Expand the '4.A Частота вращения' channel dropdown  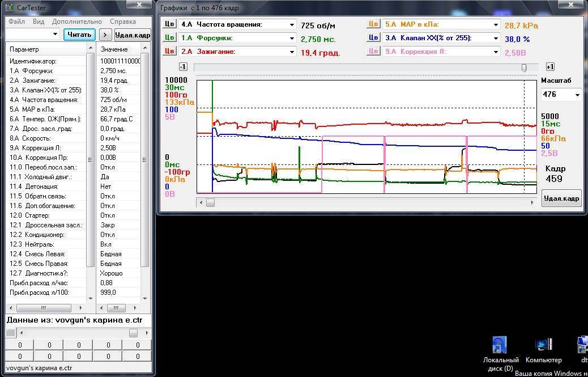tap(292, 25)
